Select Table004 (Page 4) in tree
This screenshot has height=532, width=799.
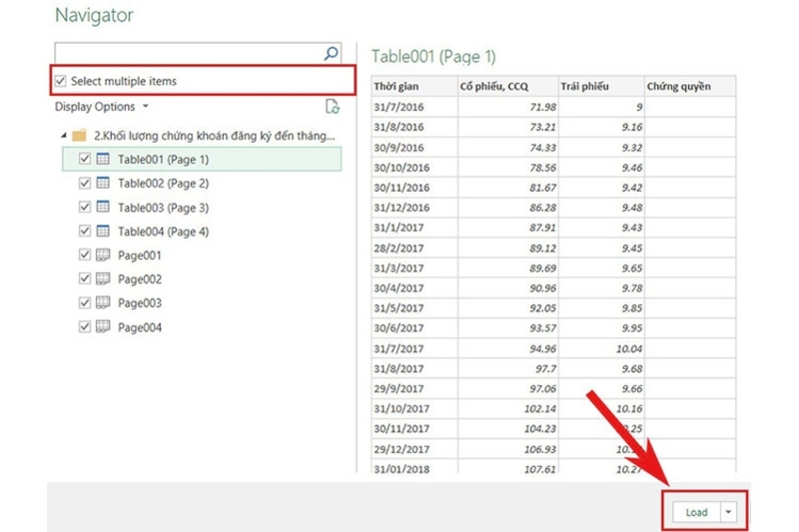(x=163, y=232)
